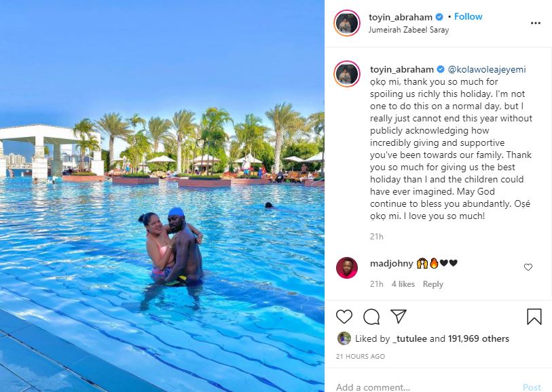Click toyin_abraham verified badge in header

[439, 16]
